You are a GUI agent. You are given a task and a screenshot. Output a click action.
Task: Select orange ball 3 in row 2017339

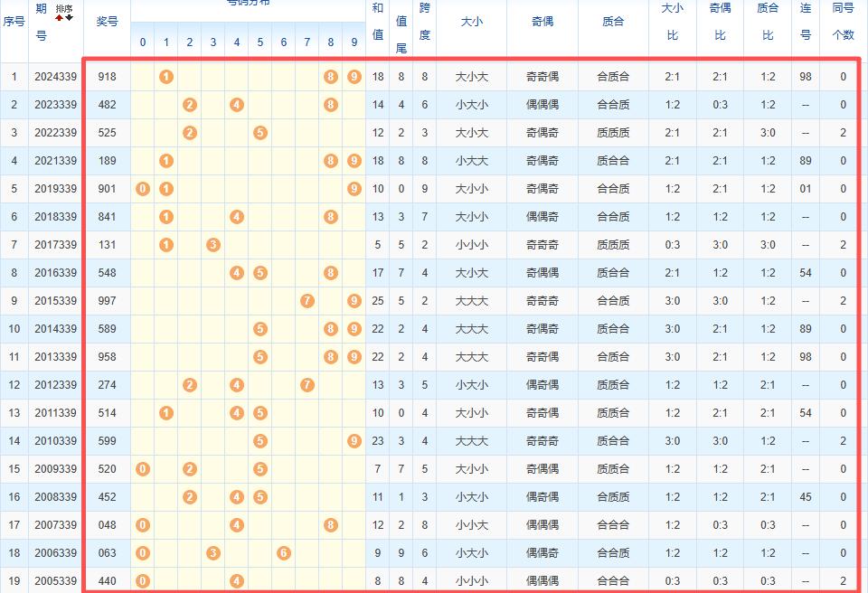[x=213, y=245]
